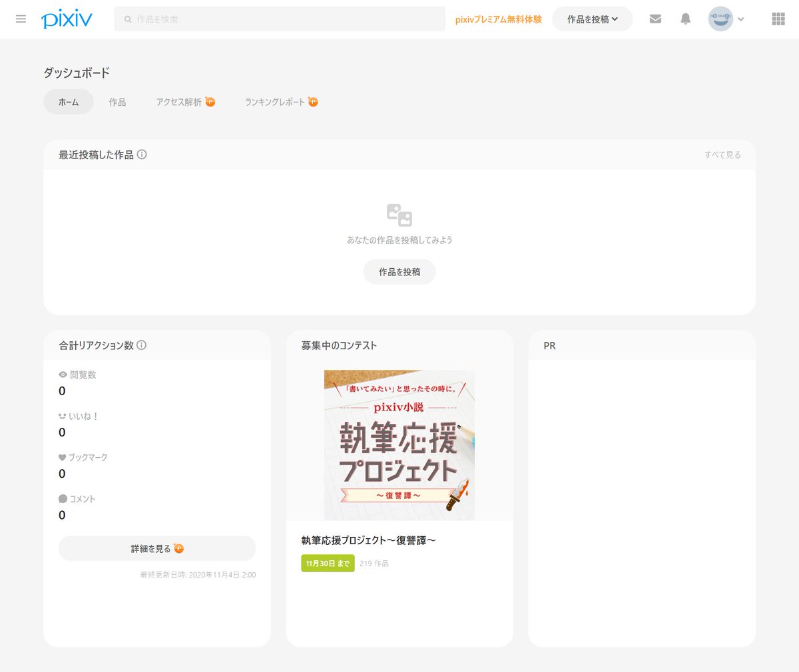Image resolution: width=799 pixels, height=672 pixels.
Task: Click info icon beside 合計リアクション数
Action: click(141, 345)
